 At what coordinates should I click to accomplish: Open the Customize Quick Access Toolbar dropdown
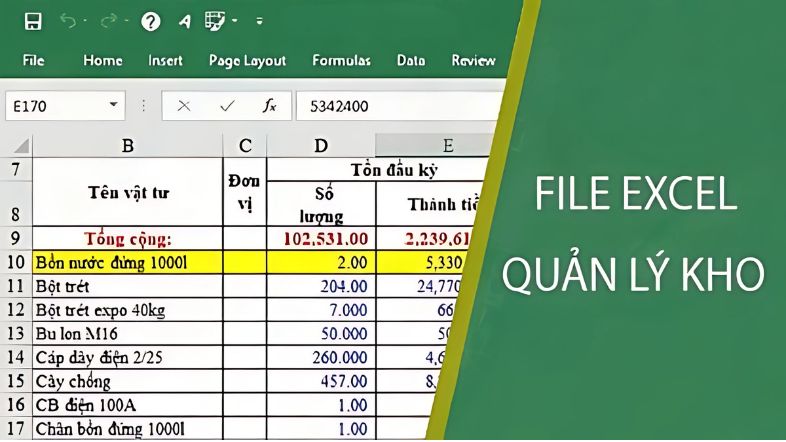click(x=260, y=21)
